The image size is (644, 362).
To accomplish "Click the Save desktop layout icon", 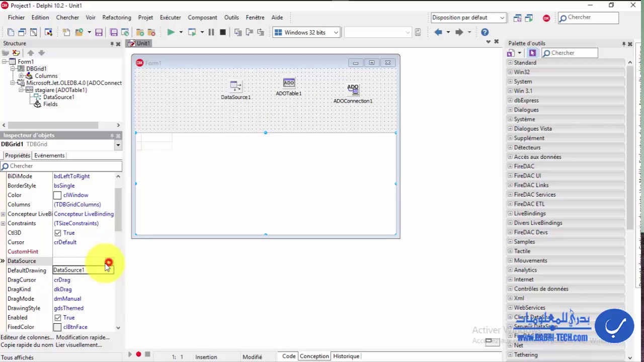I will pos(517,18).
